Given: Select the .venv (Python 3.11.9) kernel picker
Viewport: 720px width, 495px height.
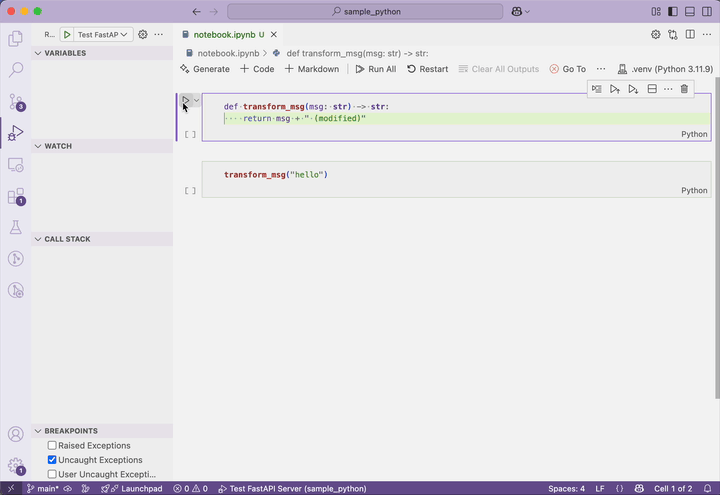Looking at the screenshot, I should tap(665, 69).
